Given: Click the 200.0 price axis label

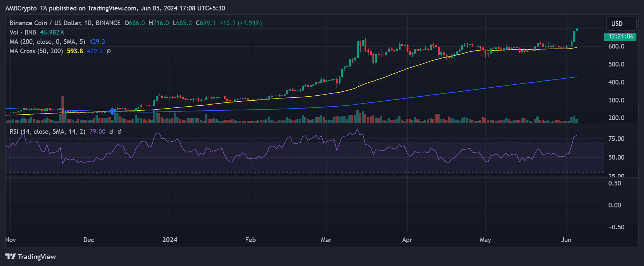Looking at the screenshot, I should click(616, 118).
